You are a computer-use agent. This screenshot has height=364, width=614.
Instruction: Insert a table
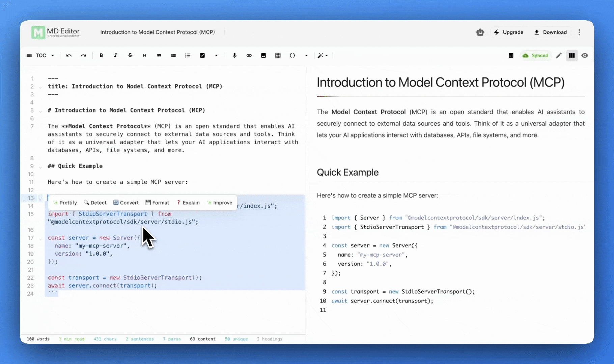point(278,55)
